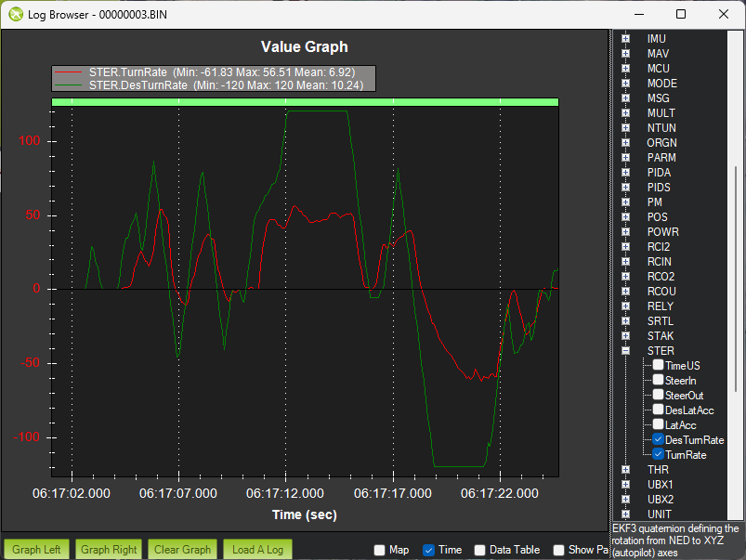Check the SteerIn field checkbox
746x560 pixels.
coord(658,380)
